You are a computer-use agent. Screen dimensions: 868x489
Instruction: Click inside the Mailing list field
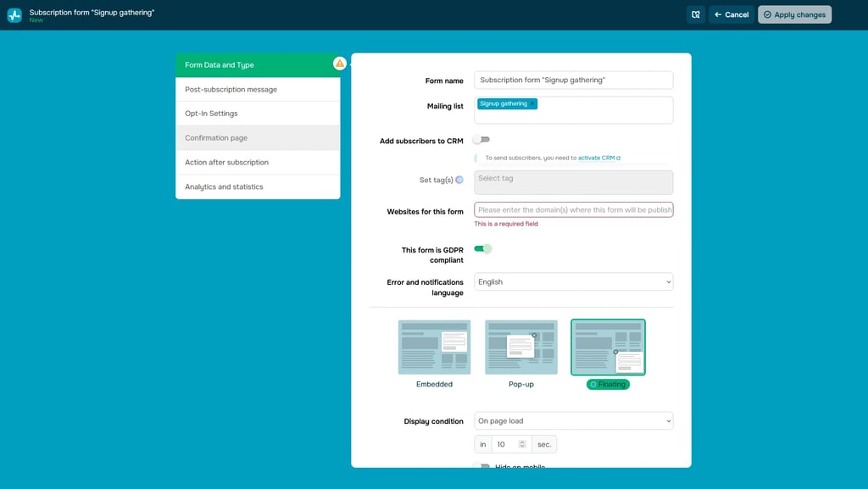[574, 110]
